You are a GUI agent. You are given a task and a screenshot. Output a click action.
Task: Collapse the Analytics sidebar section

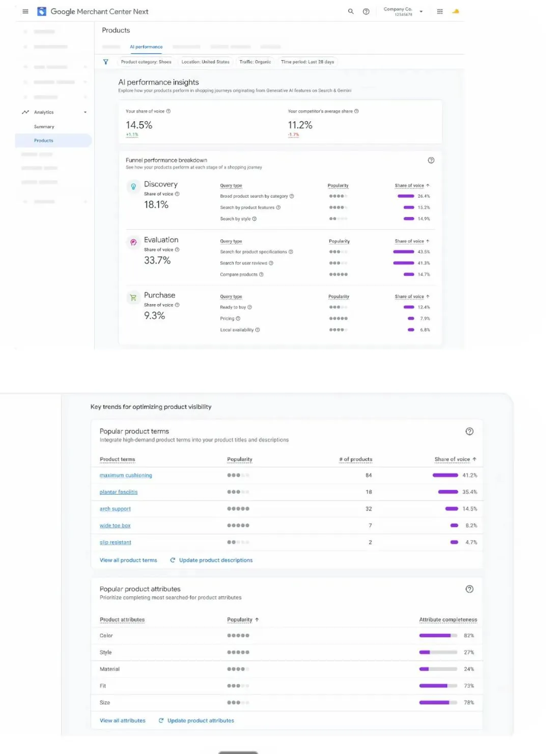click(x=85, y=112)
